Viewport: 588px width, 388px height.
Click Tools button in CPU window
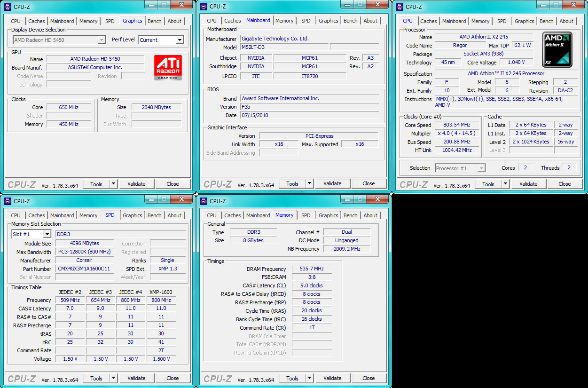click(488, 184)
